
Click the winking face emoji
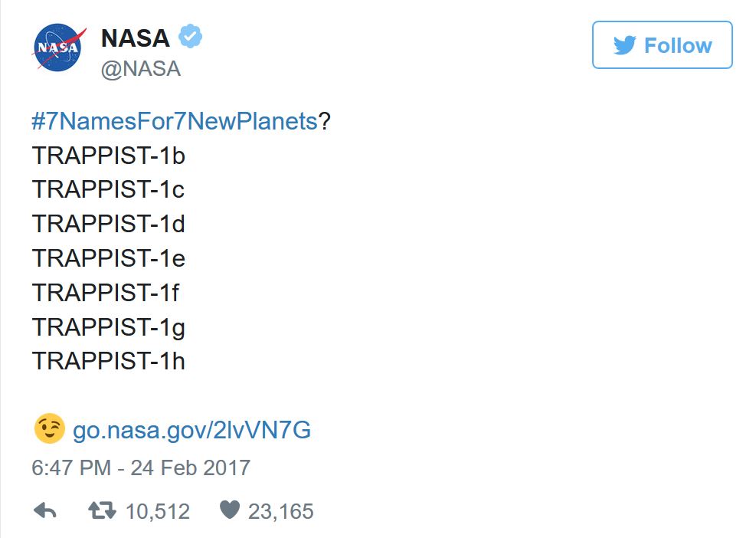click(49, 428)
